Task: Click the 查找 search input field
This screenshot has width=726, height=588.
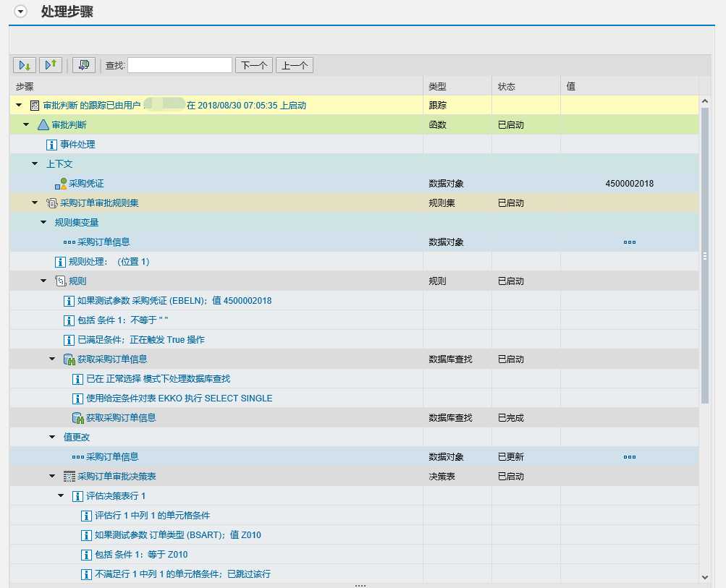Action: pos(180,65)
